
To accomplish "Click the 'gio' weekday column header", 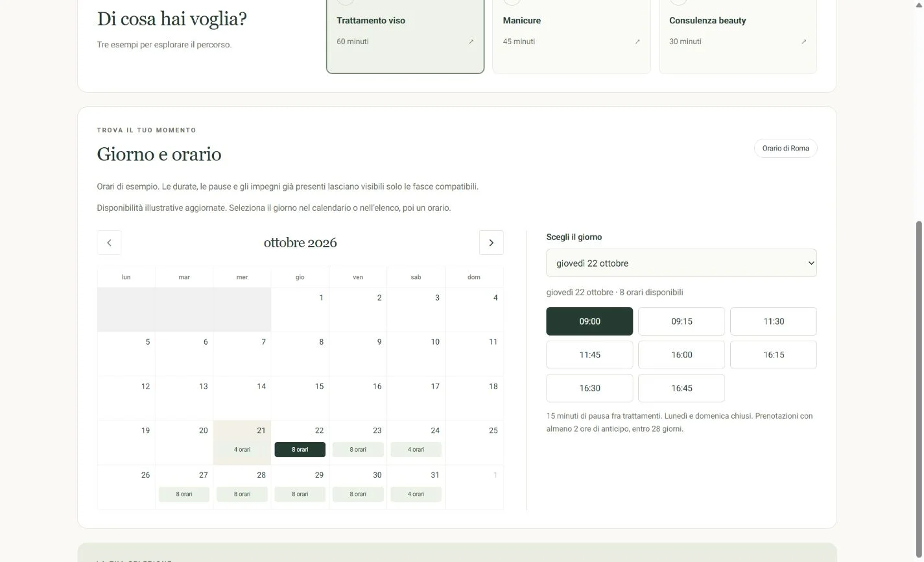I will pyautogui.click(x=300, y=277).
